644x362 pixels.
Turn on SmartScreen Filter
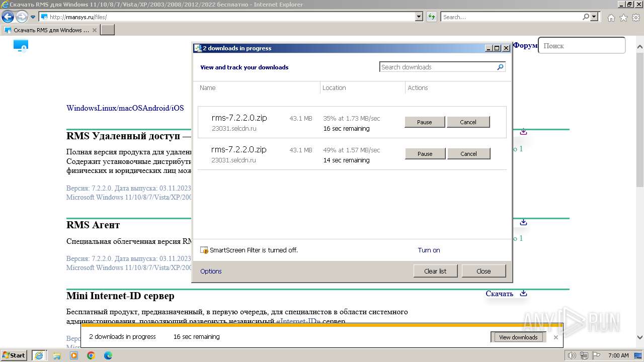coord(429,250)
